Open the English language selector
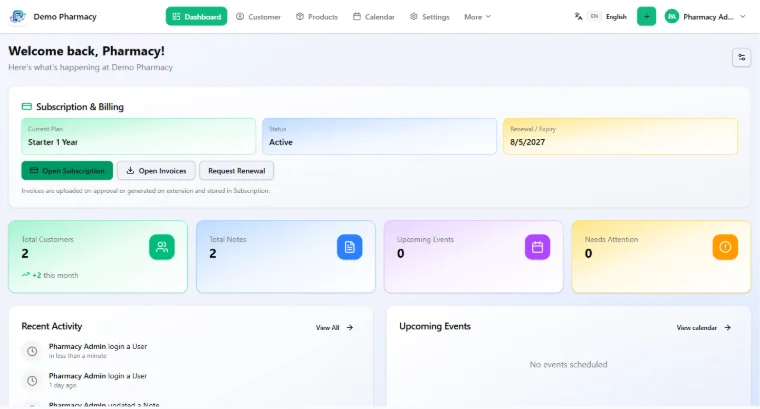 608,16
